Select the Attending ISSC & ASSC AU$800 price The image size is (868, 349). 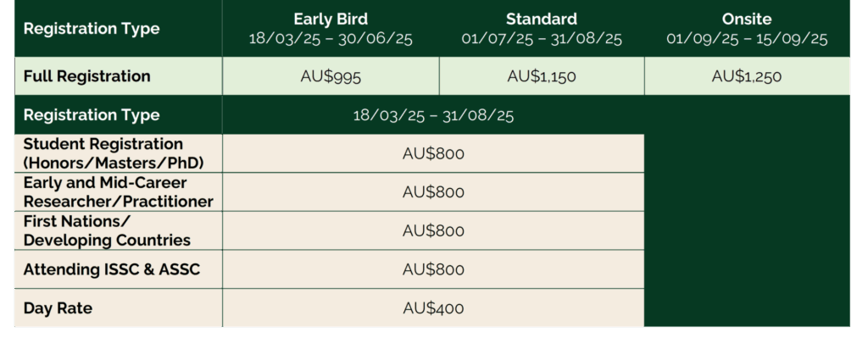[433, 269]
